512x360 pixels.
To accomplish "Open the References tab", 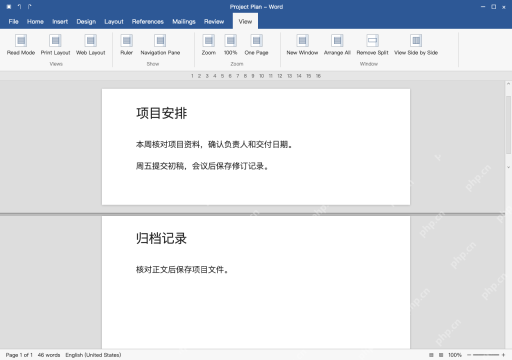I will click(x=148, y=22).
